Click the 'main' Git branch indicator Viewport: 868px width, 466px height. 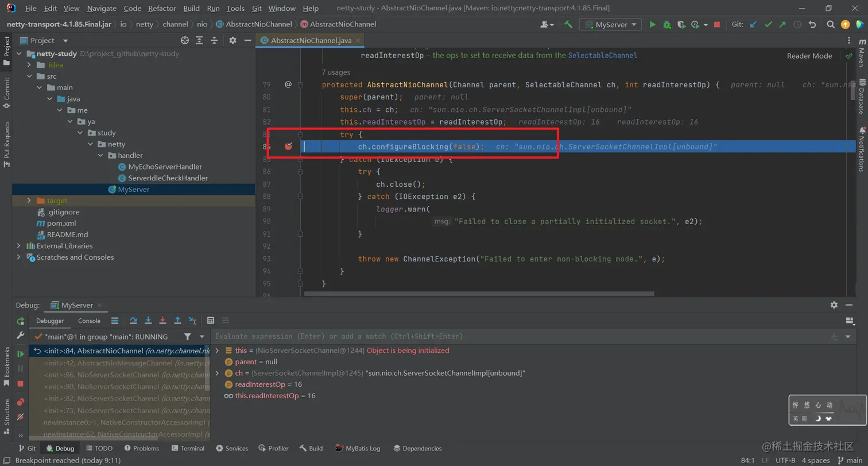click(850, 460)
